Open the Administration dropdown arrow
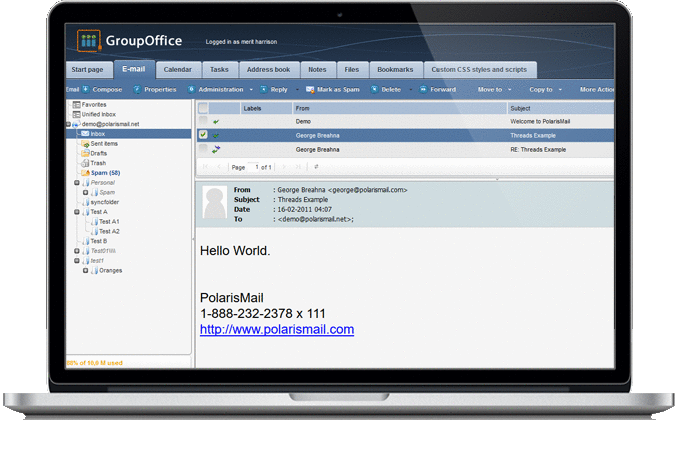The width and height of the screenshot is (679, 456). 251,90
